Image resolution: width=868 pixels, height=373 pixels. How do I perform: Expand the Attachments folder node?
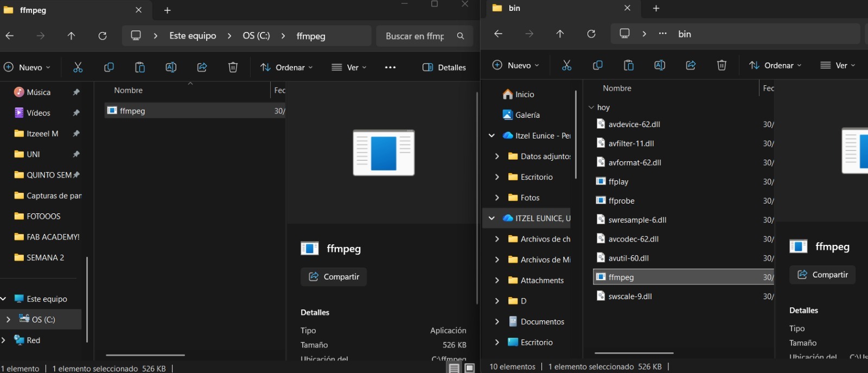click(x=497, y=280)
